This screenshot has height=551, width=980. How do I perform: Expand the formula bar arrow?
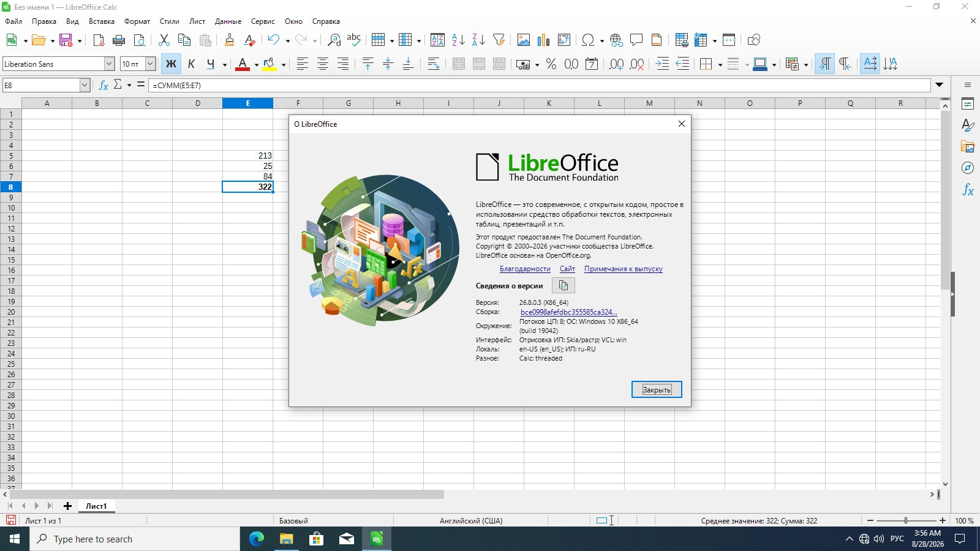click(x=939, y=85)
